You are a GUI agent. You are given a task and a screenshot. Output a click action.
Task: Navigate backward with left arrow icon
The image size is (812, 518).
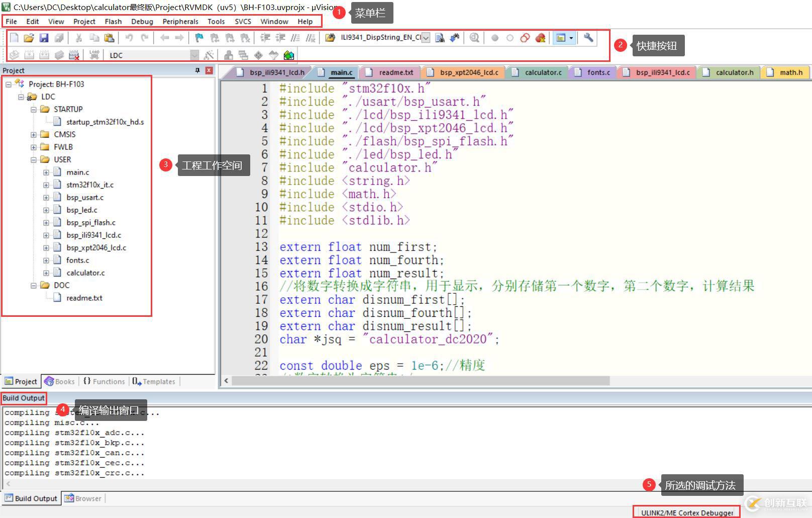164,38
